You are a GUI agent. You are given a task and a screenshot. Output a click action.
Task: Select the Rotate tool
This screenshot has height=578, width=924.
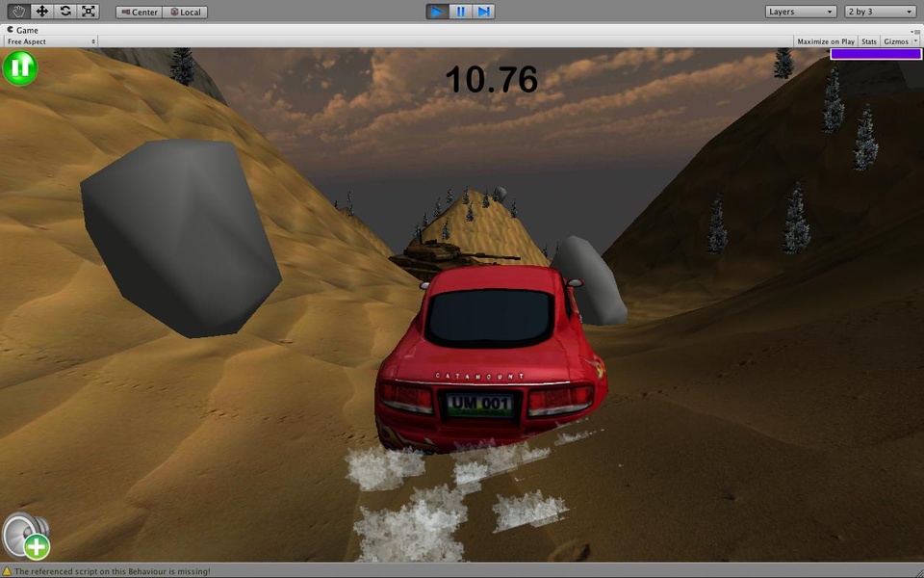click(64, 12)
